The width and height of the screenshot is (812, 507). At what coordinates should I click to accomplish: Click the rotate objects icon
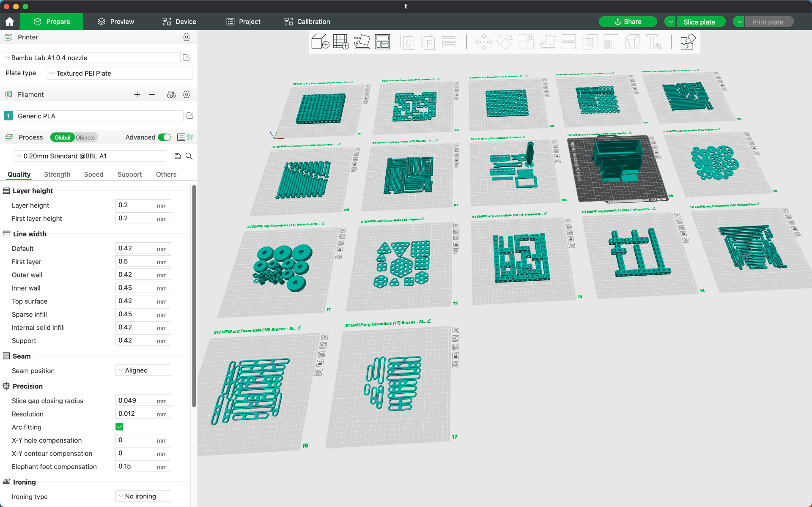click(x=504, y=43)
